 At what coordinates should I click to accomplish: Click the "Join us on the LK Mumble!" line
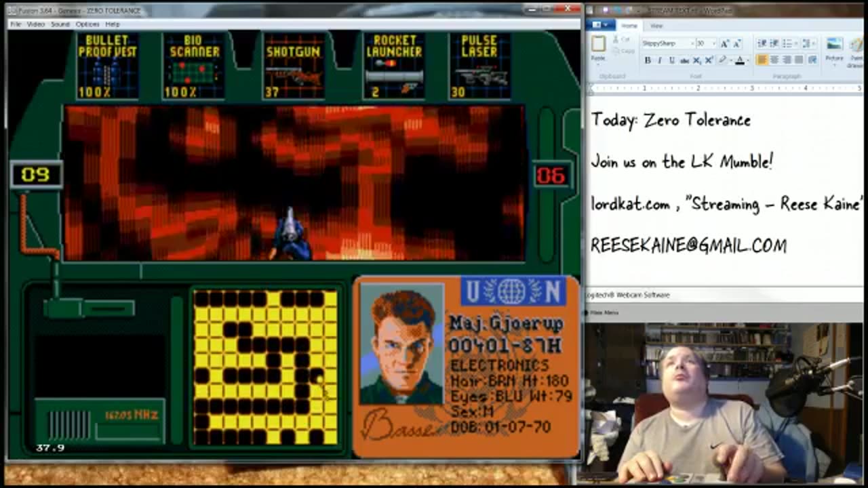[x=682, y=162]
